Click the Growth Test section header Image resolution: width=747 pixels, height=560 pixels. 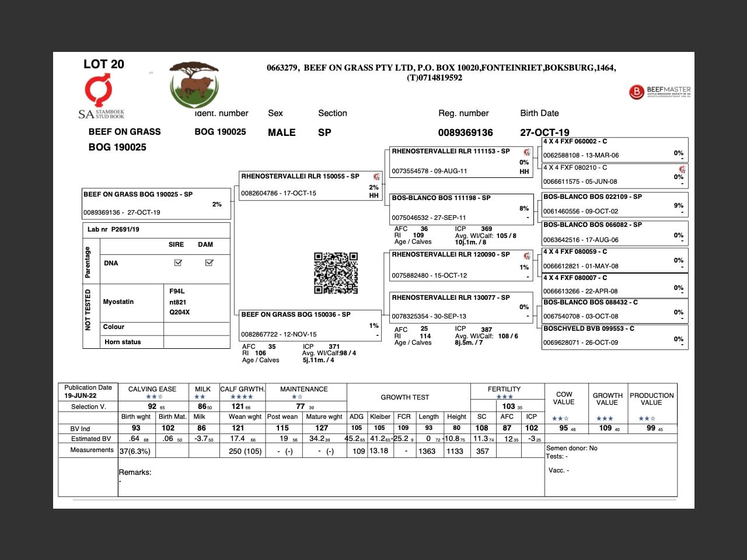pyautogui.click(x=405, y=397)
